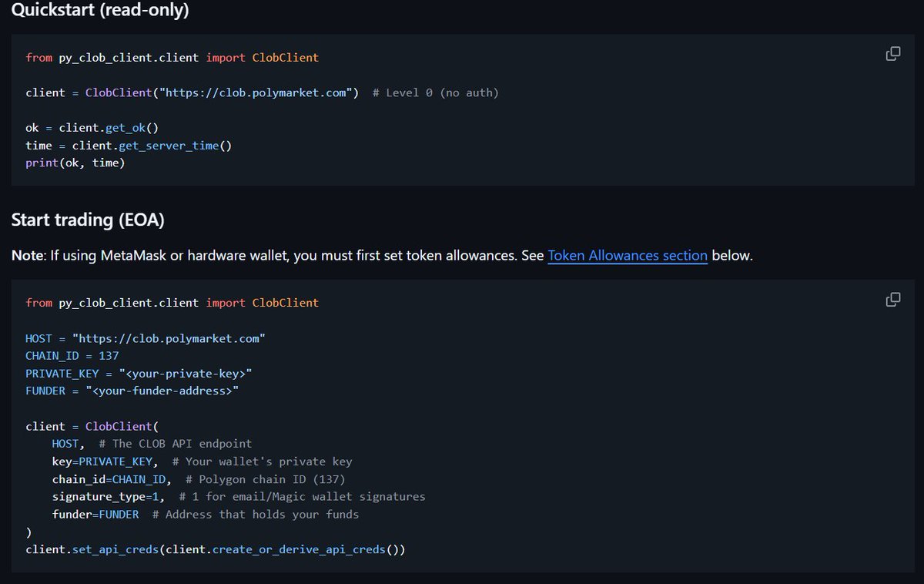Click the 'CHAIN_ID = 137' line
Screen dimensions: 924x584
coord(72,356)
